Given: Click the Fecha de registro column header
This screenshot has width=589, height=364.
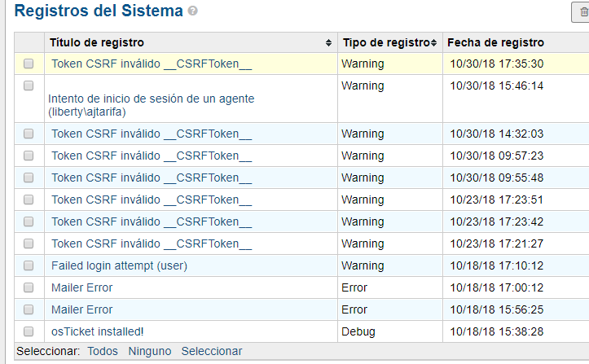Looking at the screenshot, I should (495, 43).
